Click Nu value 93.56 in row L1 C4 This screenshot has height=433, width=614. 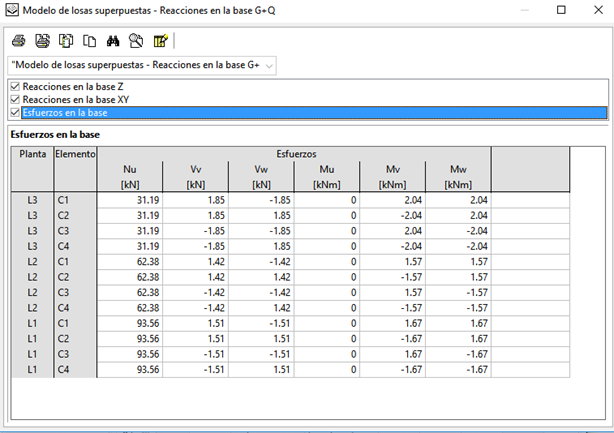tap(146, 369)
